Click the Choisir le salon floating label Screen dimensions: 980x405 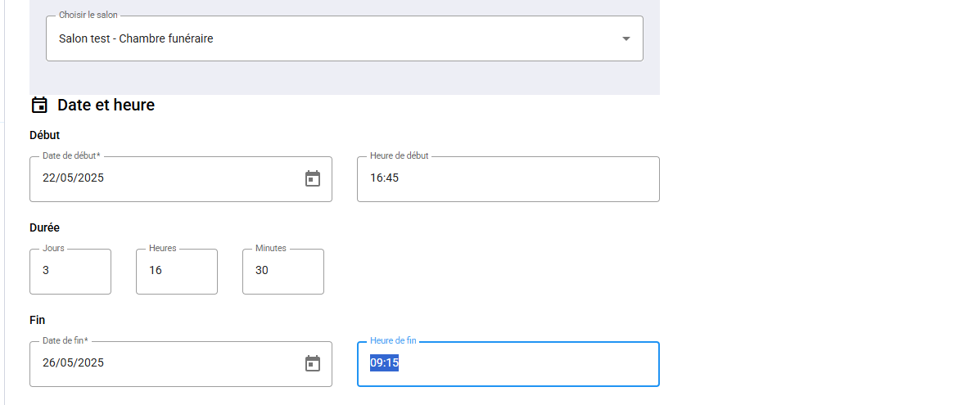(88, 15)
